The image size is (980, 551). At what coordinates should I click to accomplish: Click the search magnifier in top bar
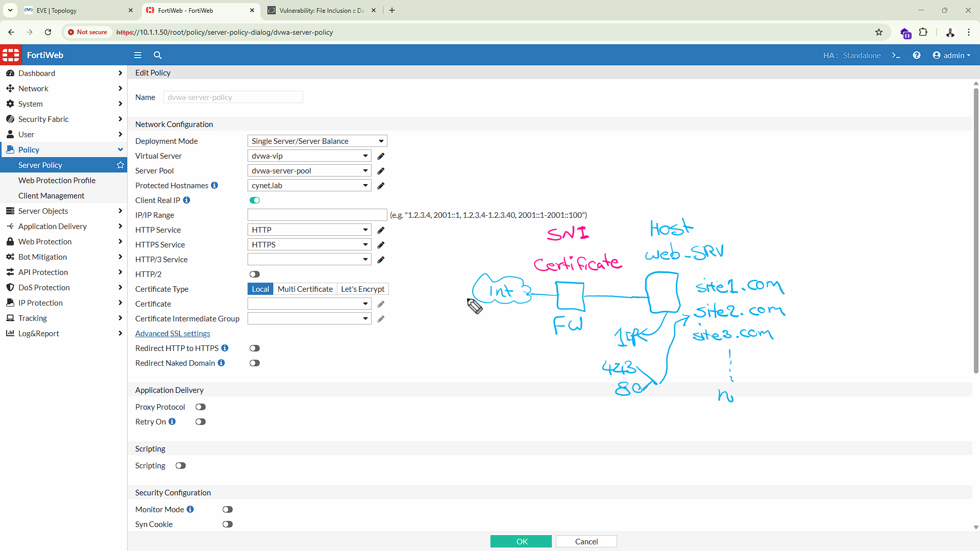pos(158,55)
